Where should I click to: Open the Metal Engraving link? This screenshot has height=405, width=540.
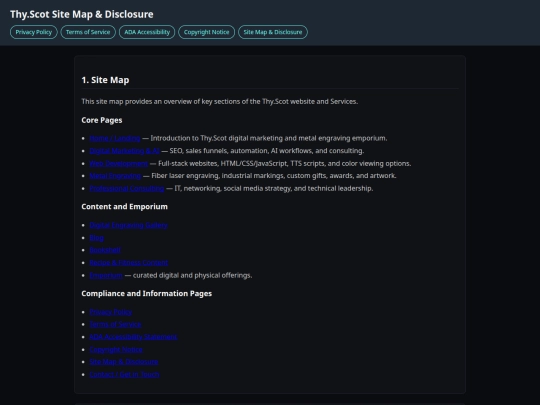pos(115,176)
